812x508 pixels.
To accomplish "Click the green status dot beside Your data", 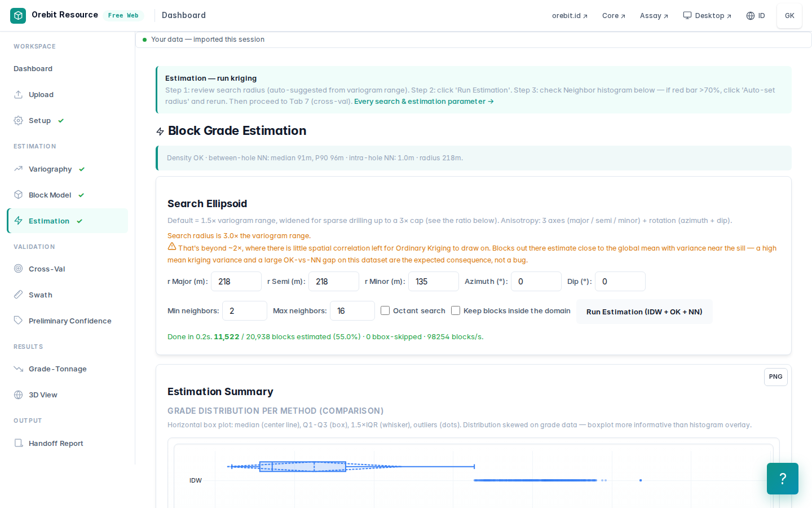I will (145, 40).
